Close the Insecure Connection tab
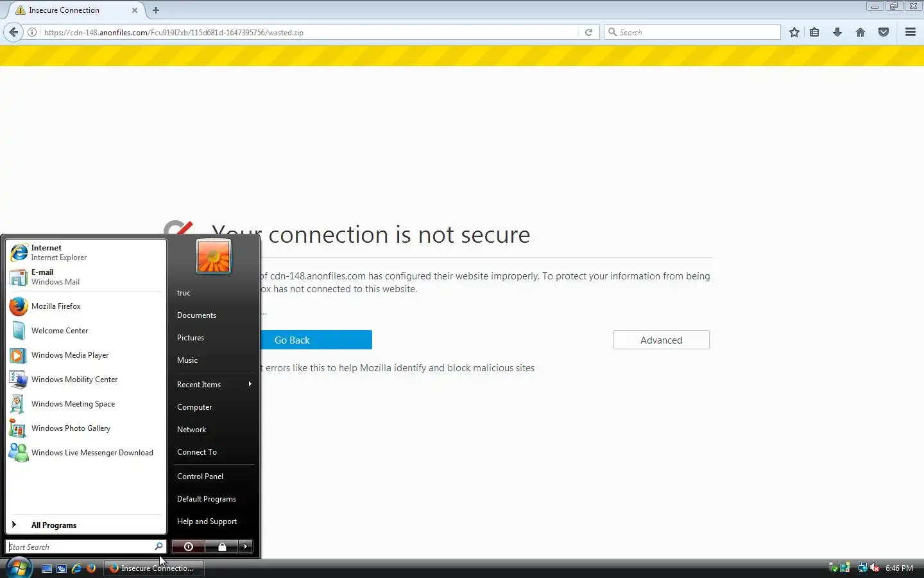924x578 pixels. click(135, 10)
